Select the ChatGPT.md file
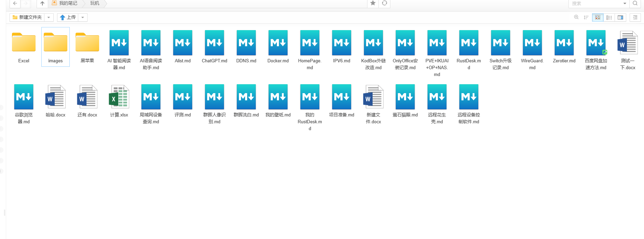Screen dimensions: 644x239 214,47
